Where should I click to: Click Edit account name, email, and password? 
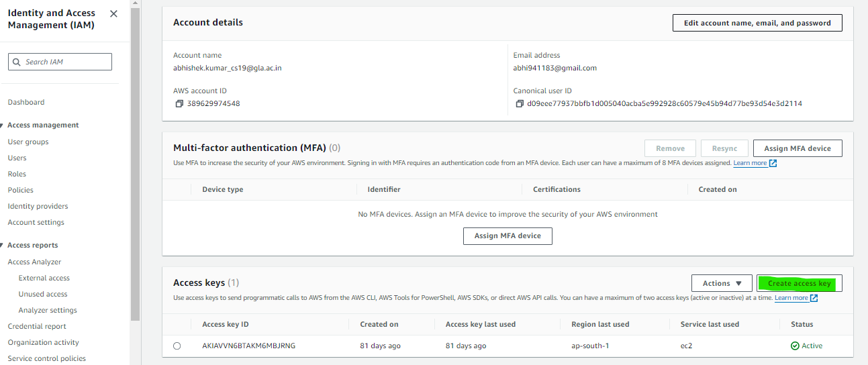point(757,23)
